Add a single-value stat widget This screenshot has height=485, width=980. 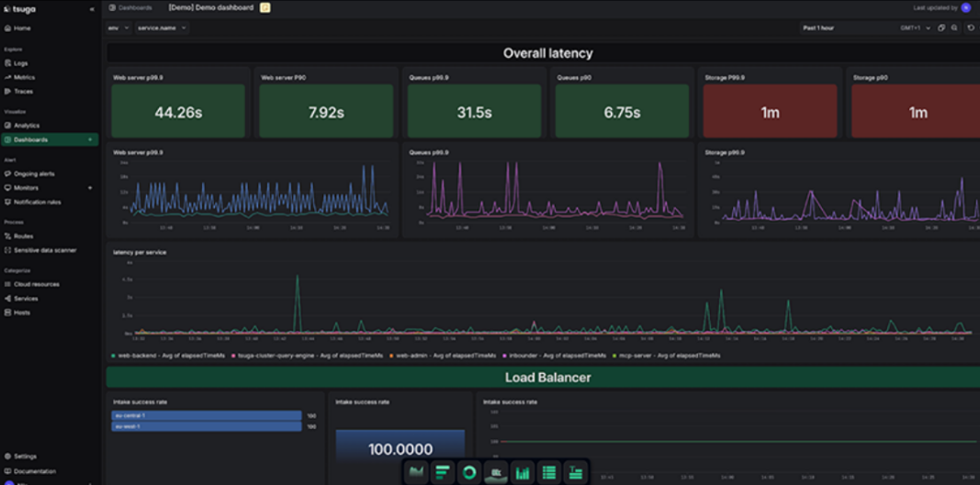click(496, 472)
